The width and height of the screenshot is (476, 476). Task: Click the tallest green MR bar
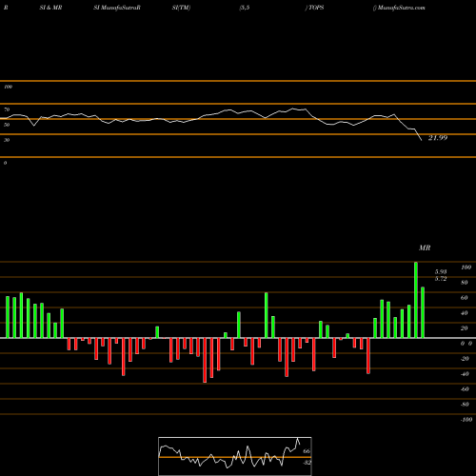pyautogui.click(x=416, y=300)
